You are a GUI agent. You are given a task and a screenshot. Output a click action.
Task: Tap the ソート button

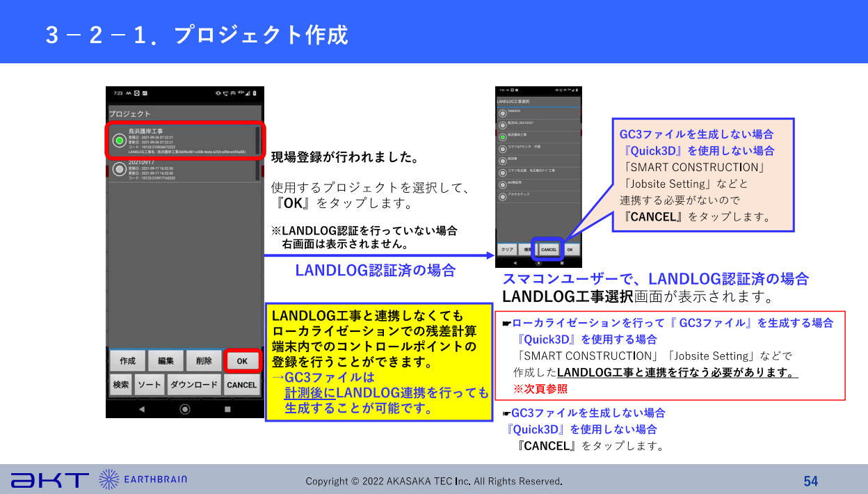coord(149,385)
